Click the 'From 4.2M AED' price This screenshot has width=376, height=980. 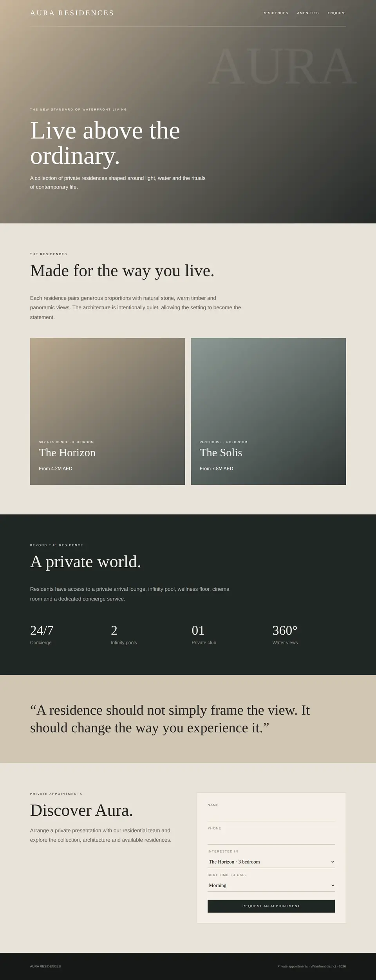tap(56, 468)
